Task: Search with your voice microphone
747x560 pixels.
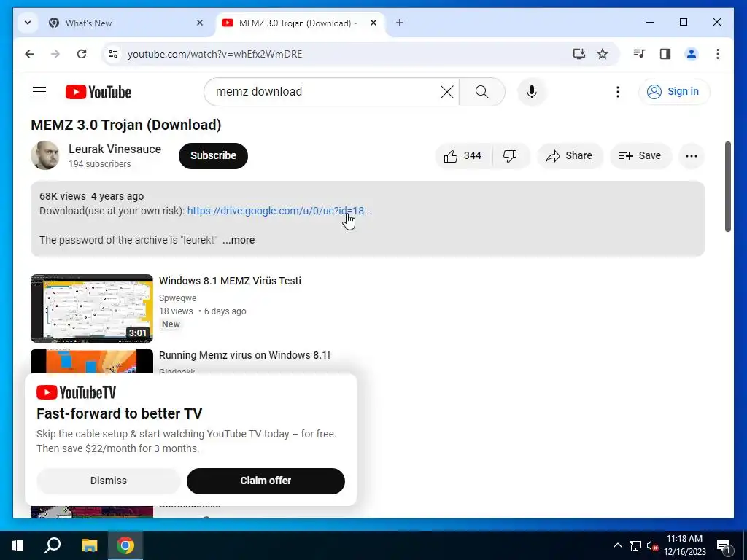Action: pyautogui.click(x=532, y=91)
